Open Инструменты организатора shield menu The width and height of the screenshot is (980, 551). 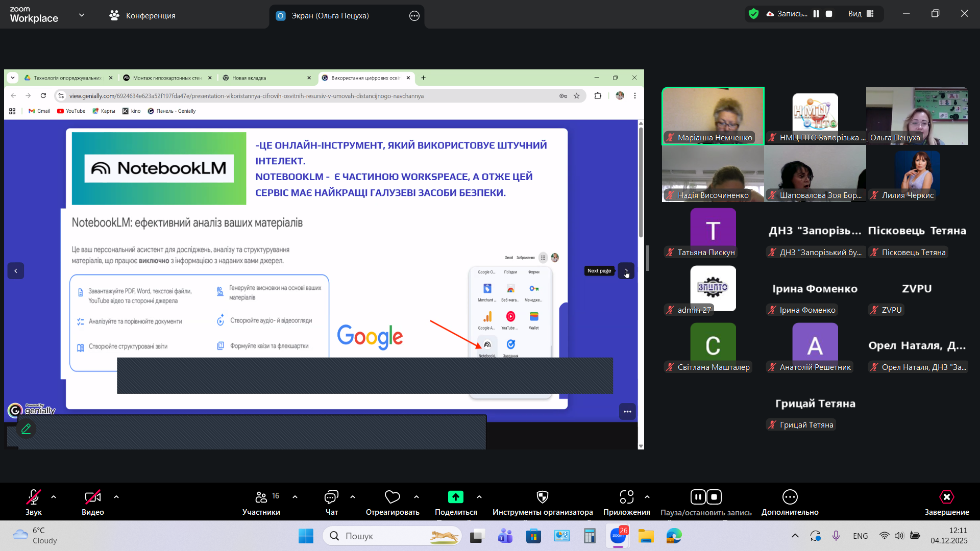pyautogui.click(x=543, y=503)
